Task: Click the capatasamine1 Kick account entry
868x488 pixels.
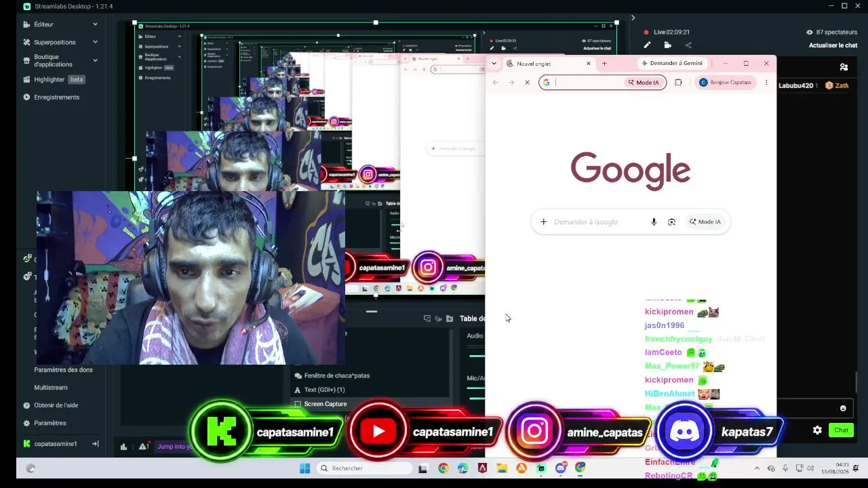Action: coord(56,444)
